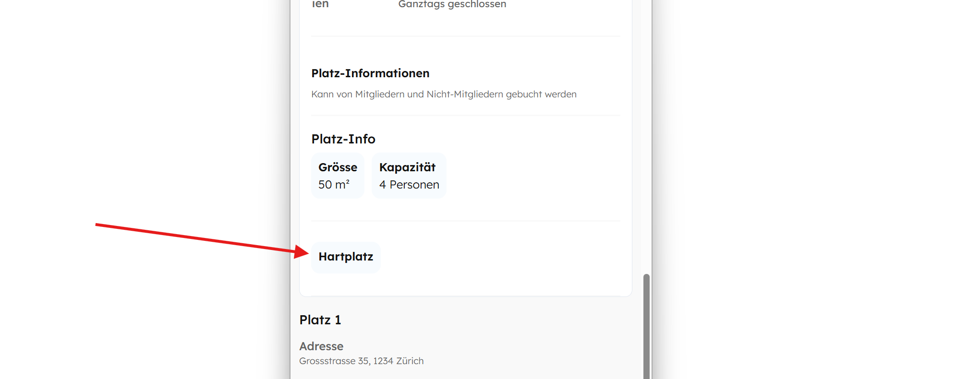Click the divider line above the Hartplatz chip
980x379 pixels.
[465, 221]
